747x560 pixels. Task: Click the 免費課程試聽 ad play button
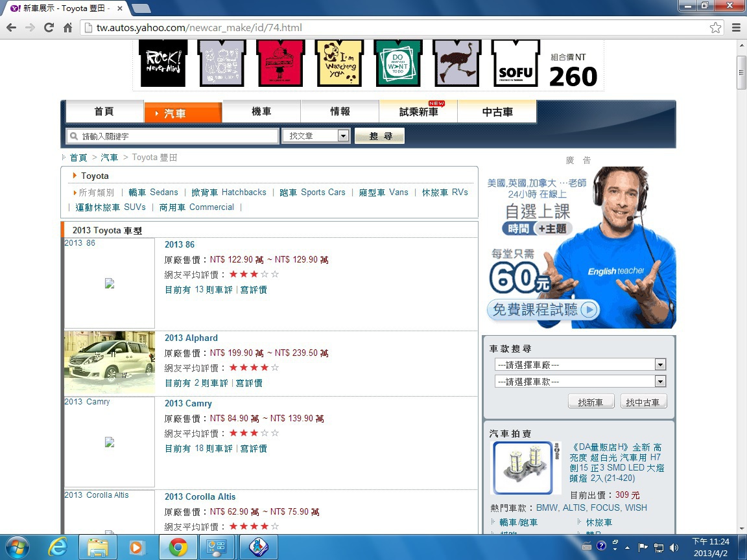(590, 310)
